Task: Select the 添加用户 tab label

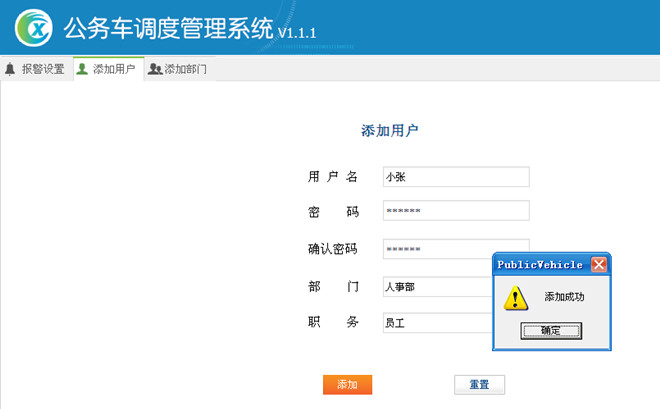Action: pyautogui.click(x=114, y=70)
